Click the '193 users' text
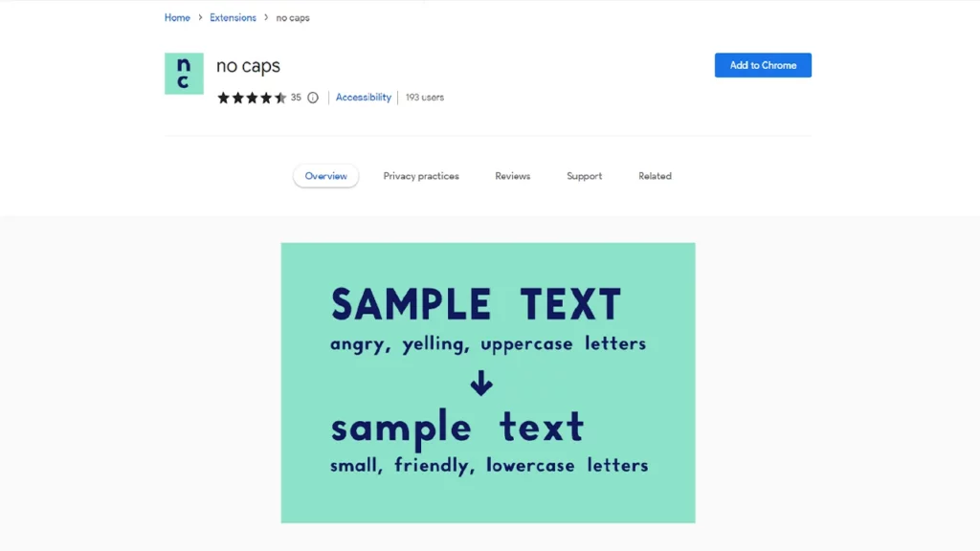The width and height of the screenshot is (980, 551). [424, 98]
